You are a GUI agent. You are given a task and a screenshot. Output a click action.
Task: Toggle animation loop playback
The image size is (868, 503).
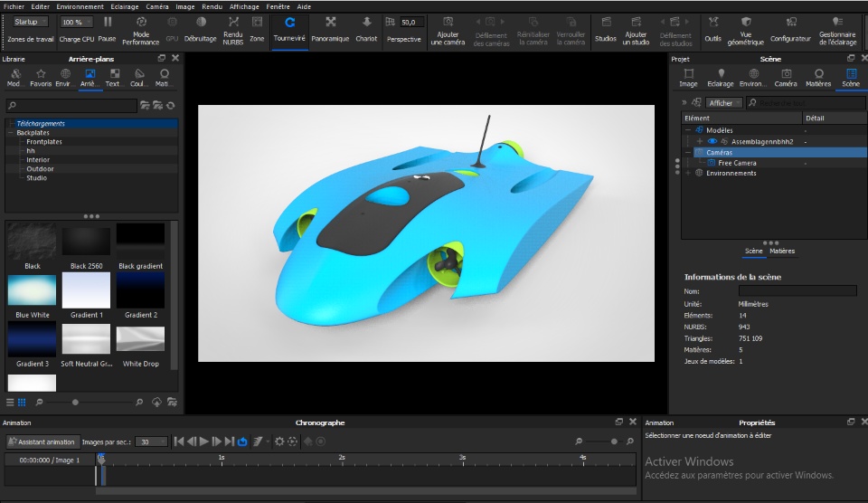[x=242, y=441]
